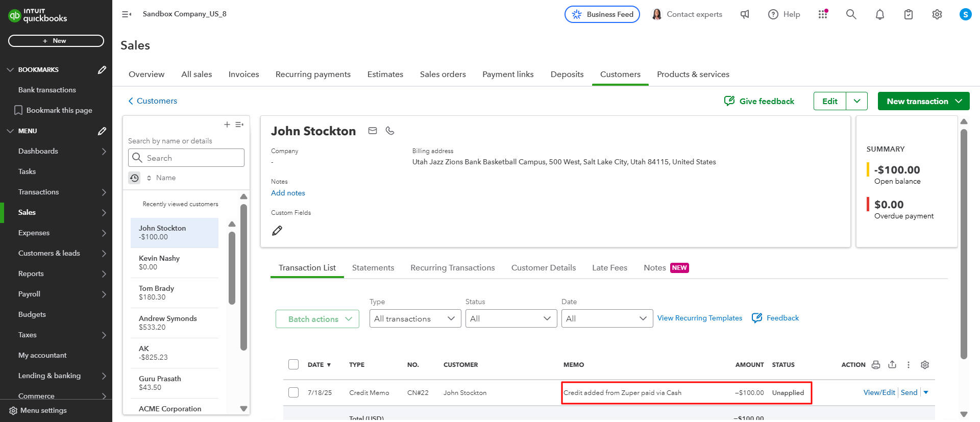Image resolution: width=980 pixels, height=422 pixels.
Task: Go to Products & services tab
Action: coord(693,74)
